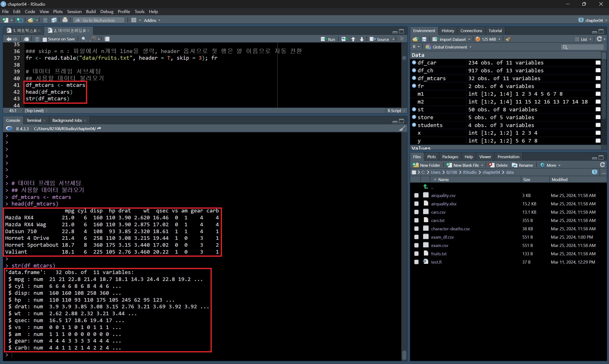Click the code tools magic wand icon
The image size is (609, 364).
click(93, 39)
